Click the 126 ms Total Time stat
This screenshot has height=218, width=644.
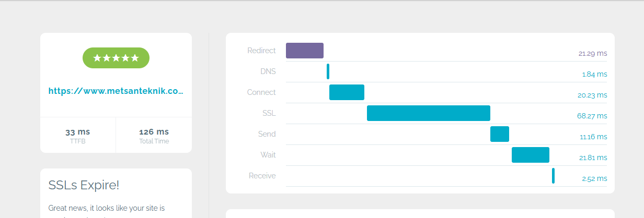(154, 136)
